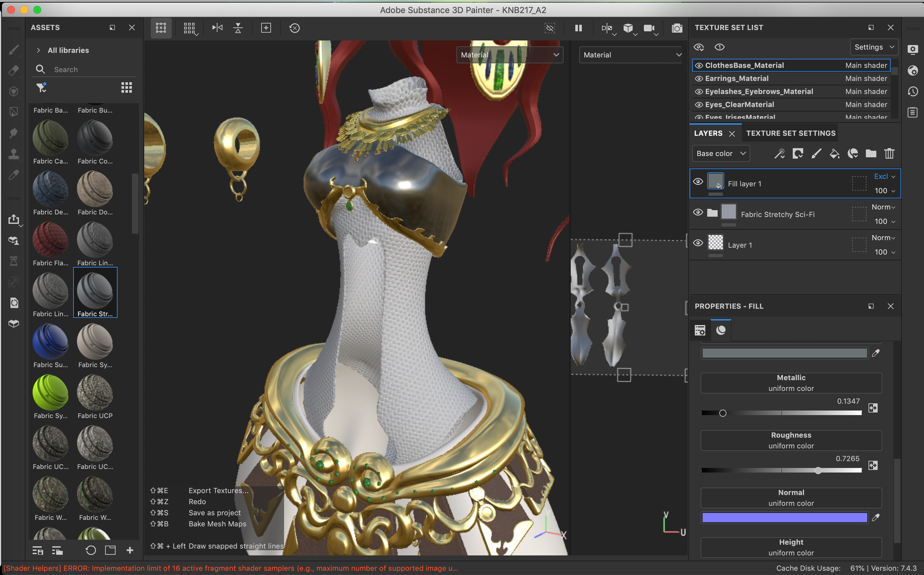Hide the Fabric Stretchy Sci-Fi layer
Viewport: 924px width, 575px height.
coord(698,212)
